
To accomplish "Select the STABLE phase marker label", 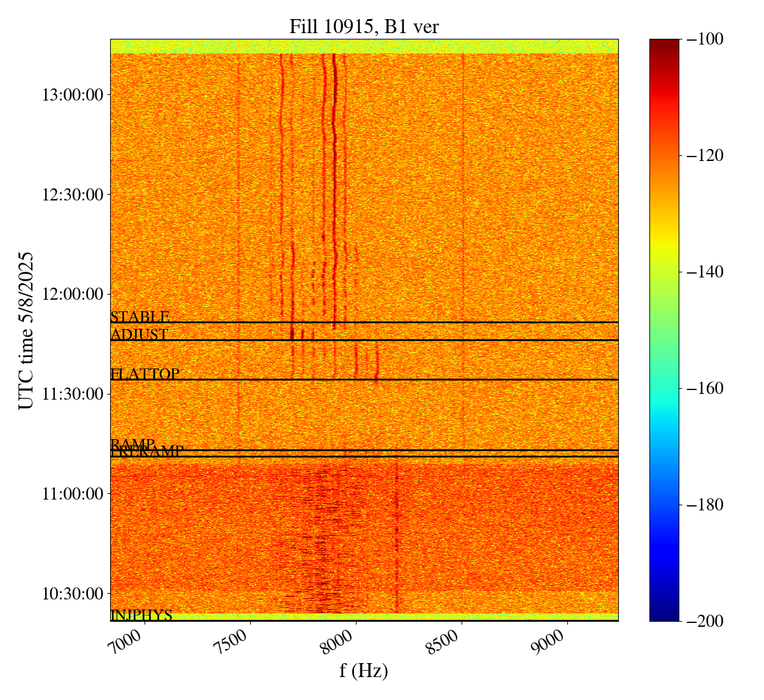I will click(140, 317).
